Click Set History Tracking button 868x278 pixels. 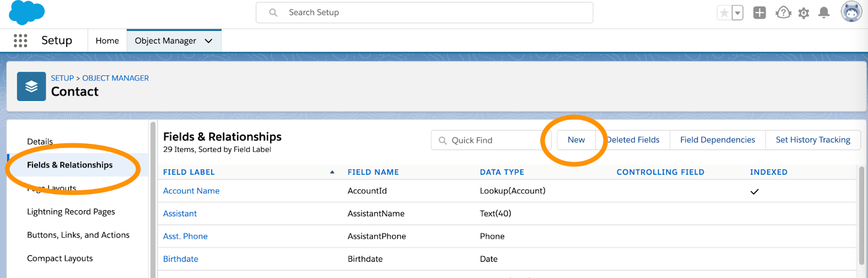pyautogui.click(x=813, y=140)
